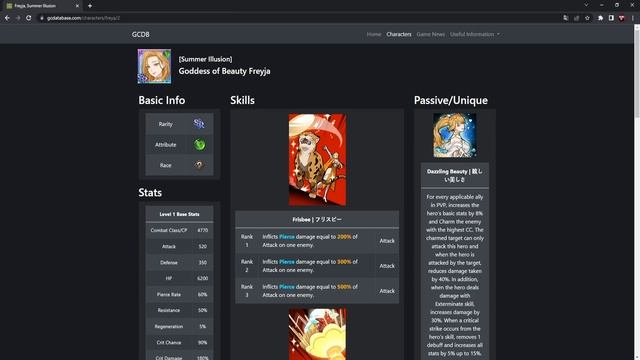Click the Pierce keyword in Rank 2 row
The width and height of the screenshot is (640, 360).
point(287,262)
